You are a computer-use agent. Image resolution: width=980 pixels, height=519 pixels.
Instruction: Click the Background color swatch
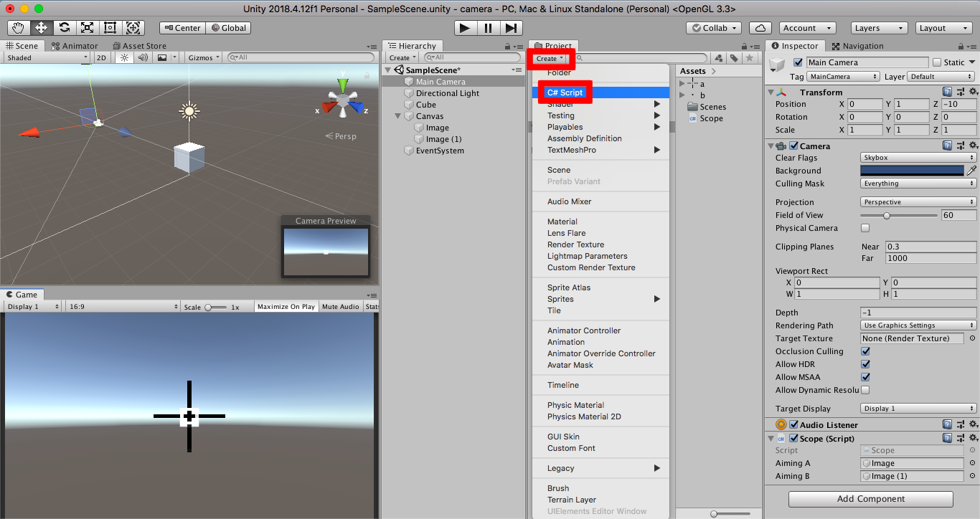click(912, 171)
